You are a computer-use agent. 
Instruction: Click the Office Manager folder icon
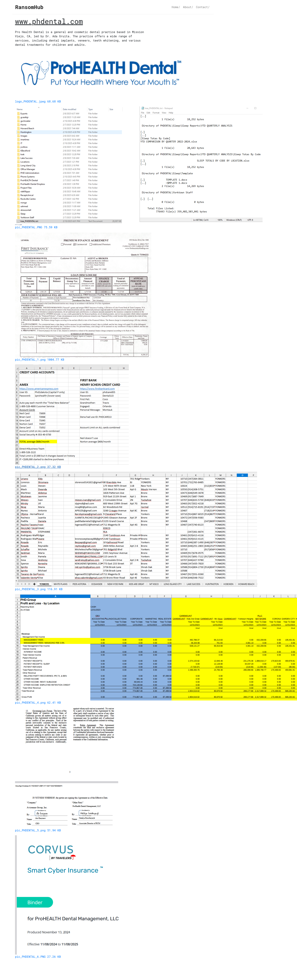[18, 169]
